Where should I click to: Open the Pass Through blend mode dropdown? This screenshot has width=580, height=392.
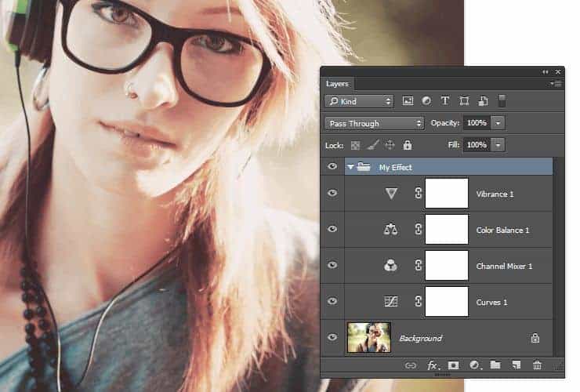375,123
